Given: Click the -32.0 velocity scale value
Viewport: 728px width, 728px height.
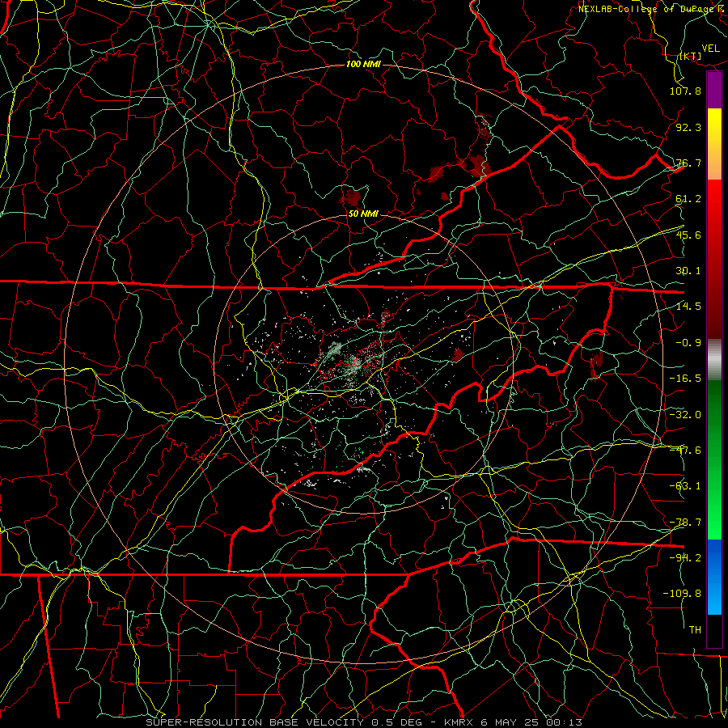Looking at the screenshot, I should 685,415.
